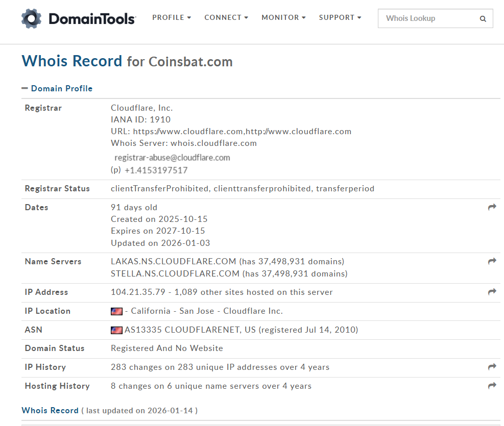Click the IP address 104.21.35.79
This screenshot has width=504, height=426.
(x=137, y=292)
